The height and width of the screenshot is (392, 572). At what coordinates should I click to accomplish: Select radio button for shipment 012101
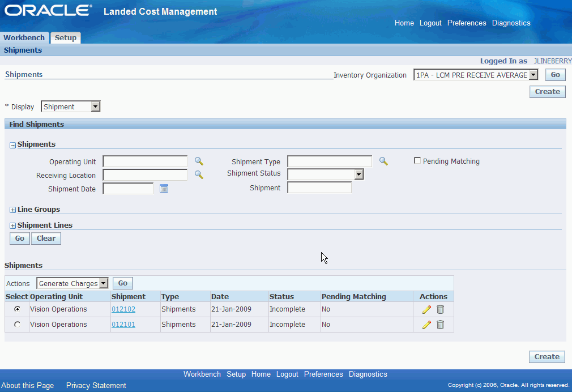tap(17, 325)
